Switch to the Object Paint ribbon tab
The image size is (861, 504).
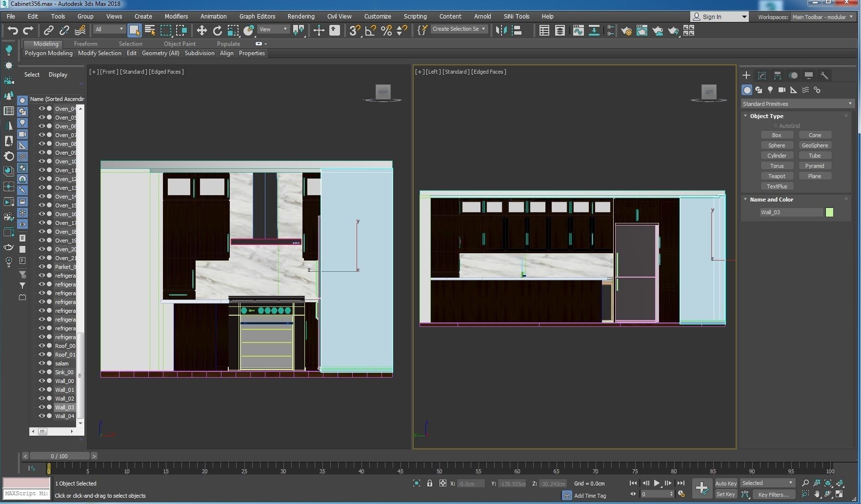180,43
